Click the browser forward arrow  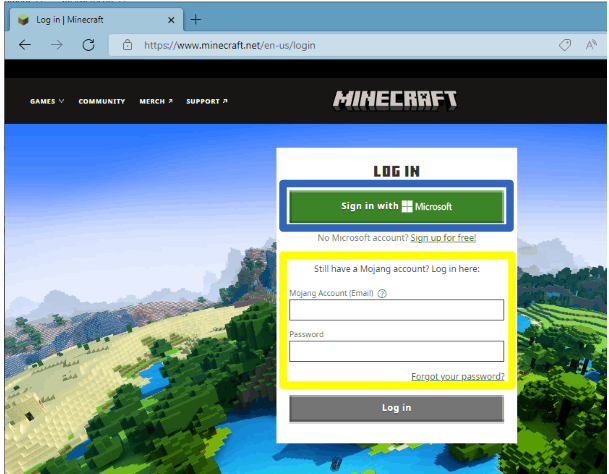[x=57, y=45]
